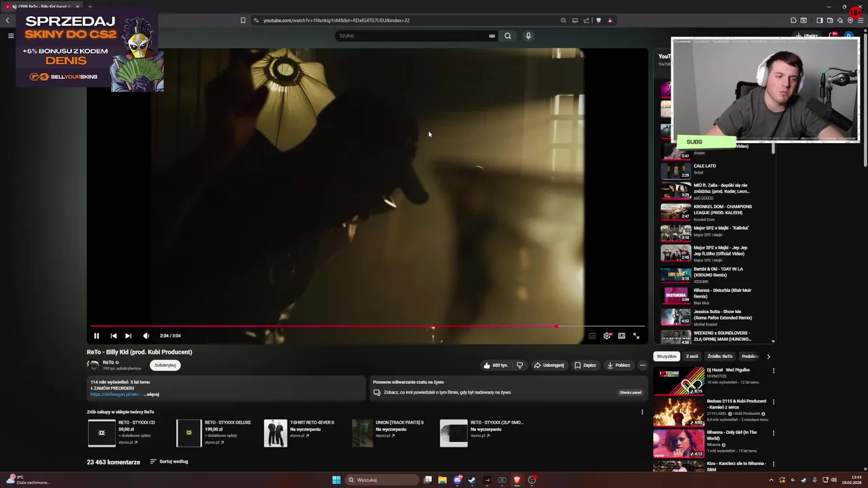868x488 pixels.
Task: Go back with browser back arrow
Action: tap(7, 20)
